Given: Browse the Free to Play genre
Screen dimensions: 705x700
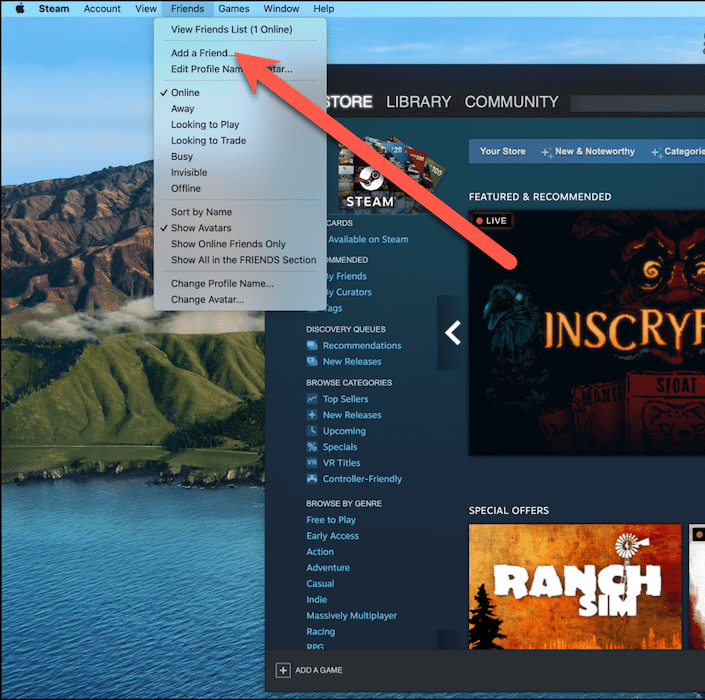Looking at the screenshot, I should click(331, 520).
